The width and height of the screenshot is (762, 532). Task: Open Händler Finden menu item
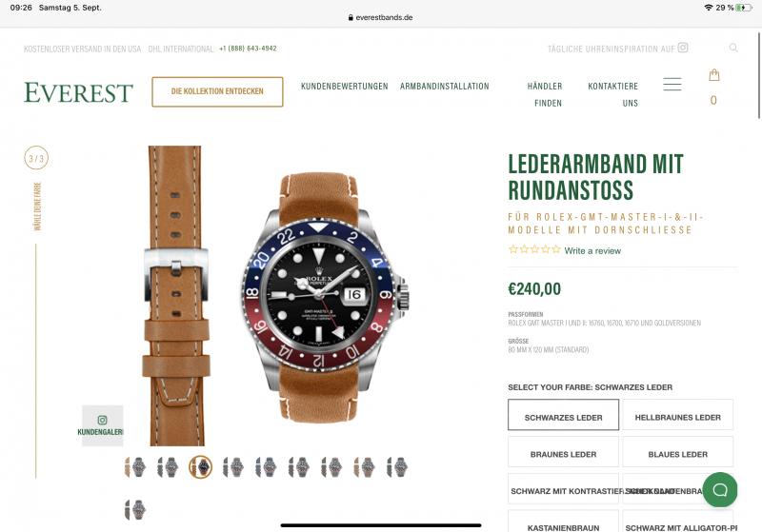click(545, 94)
